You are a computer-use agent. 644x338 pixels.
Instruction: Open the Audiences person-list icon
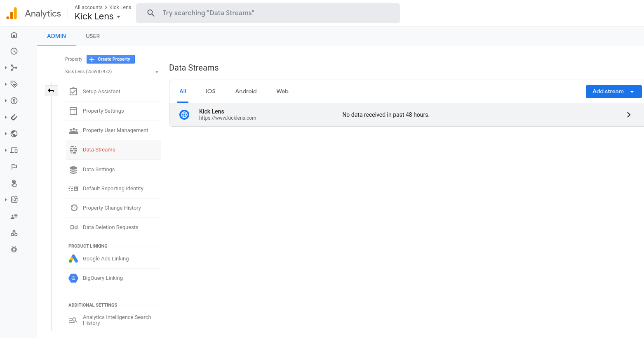pos(14,216)
